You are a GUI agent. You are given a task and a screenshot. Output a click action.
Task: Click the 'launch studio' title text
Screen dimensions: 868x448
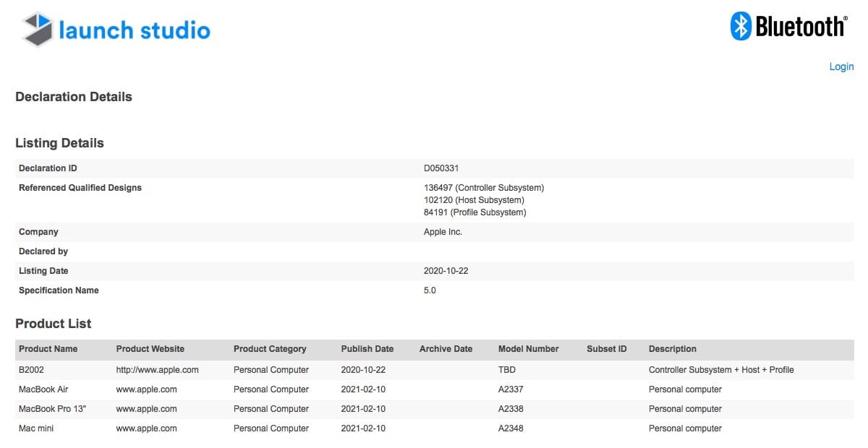[x=135, y=30]
